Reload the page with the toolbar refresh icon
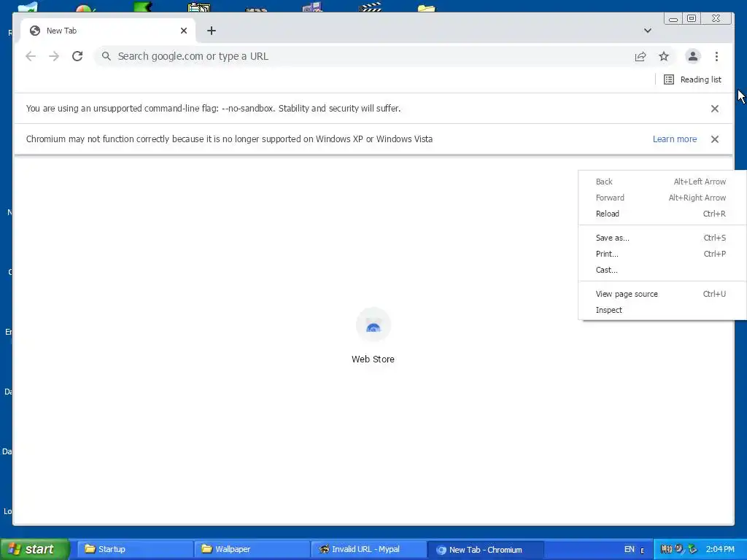 click(77, 56)
